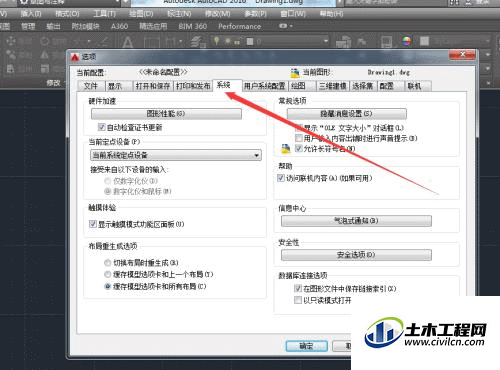Screen dimensions: 500x370
Task: Switch to the 绘图 tab in Options dialog
Action: tap(302, 86)
